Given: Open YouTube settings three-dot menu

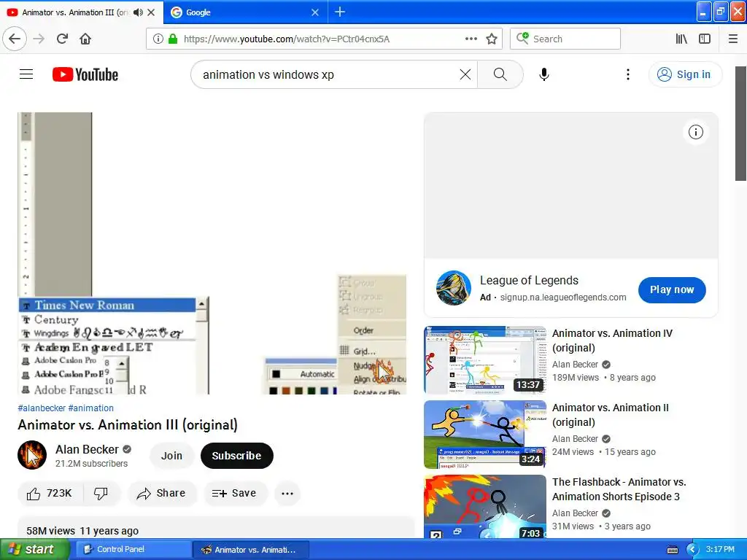Looking at the screenshot, I should pos(628,74).
